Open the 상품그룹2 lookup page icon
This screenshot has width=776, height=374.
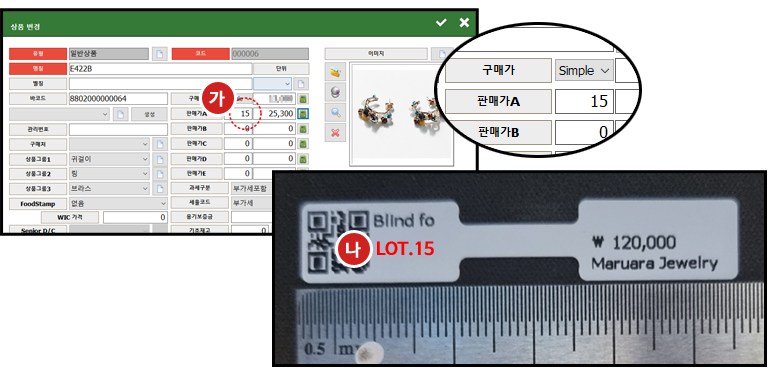(x=159, y=174)
